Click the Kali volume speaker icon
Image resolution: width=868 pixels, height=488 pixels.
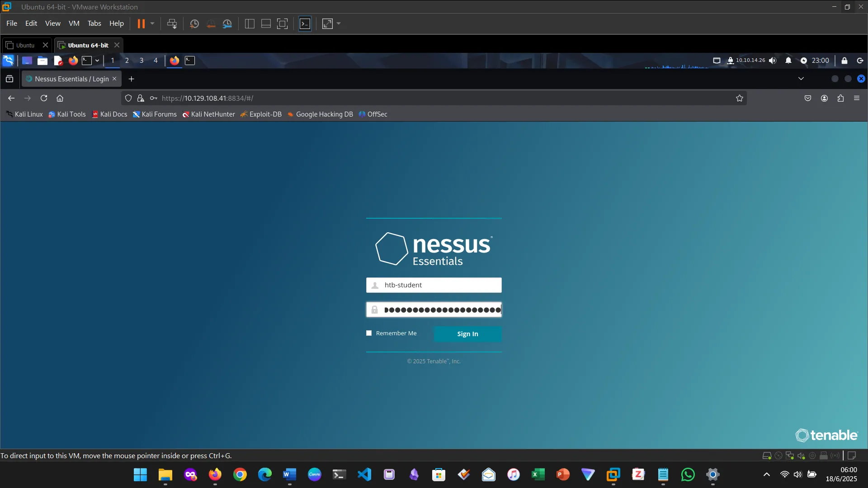(x=773, y=61)
